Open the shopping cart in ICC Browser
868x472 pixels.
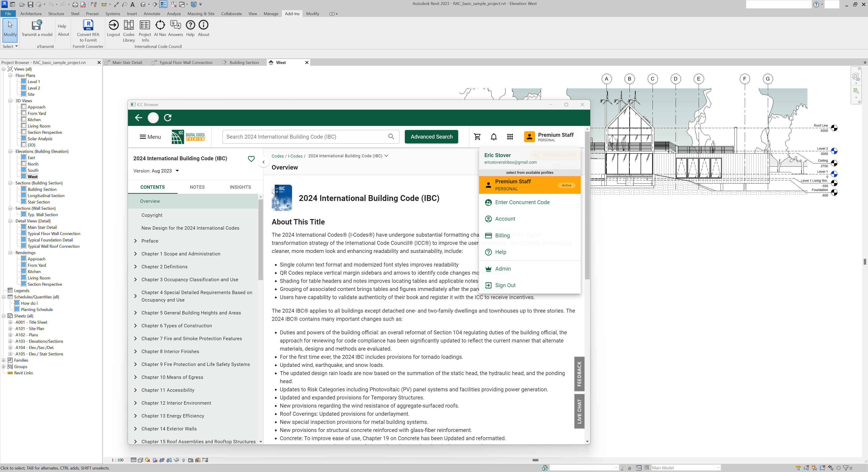(x=477, y=137)
